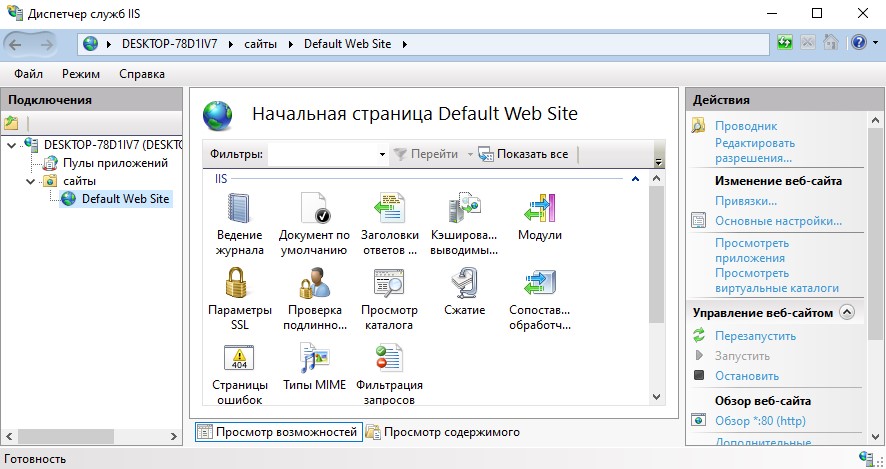Open Основные настройки link

click(778, 221)
